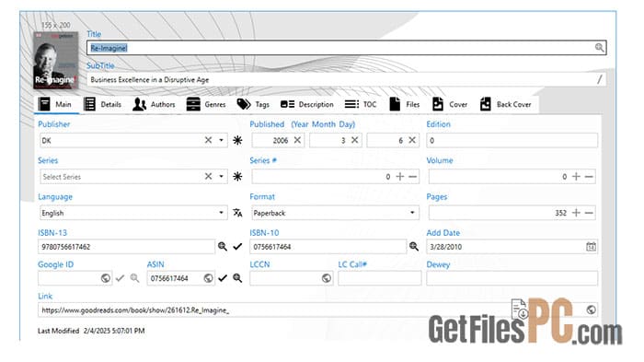644x362 pixels.
Task: Open the Authors tab
Action: pos(154,104)
